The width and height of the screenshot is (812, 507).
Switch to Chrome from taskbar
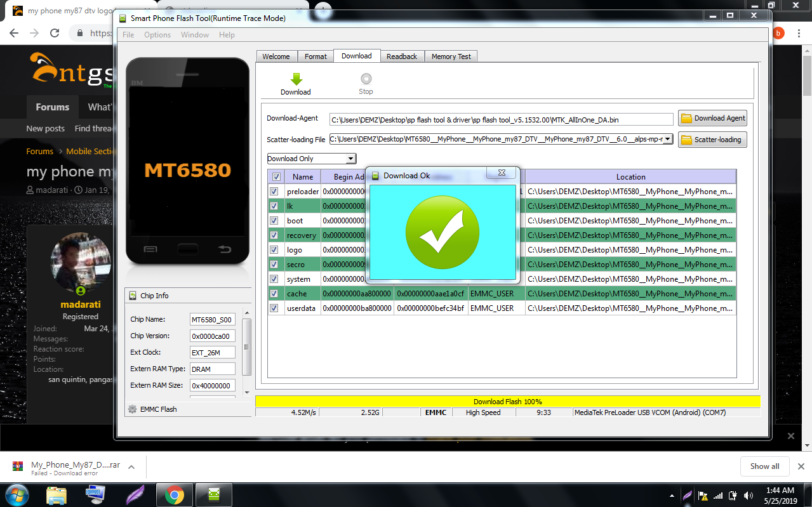coord(174,494)
